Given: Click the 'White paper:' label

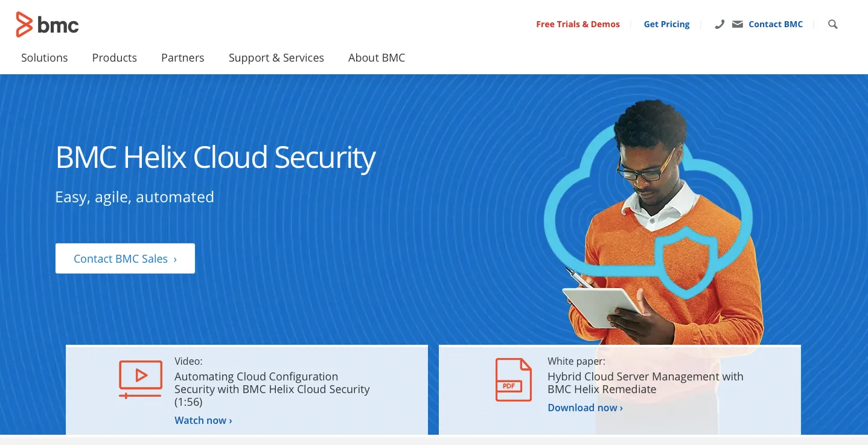Looking at the screenshot, I should coord(576,361).
